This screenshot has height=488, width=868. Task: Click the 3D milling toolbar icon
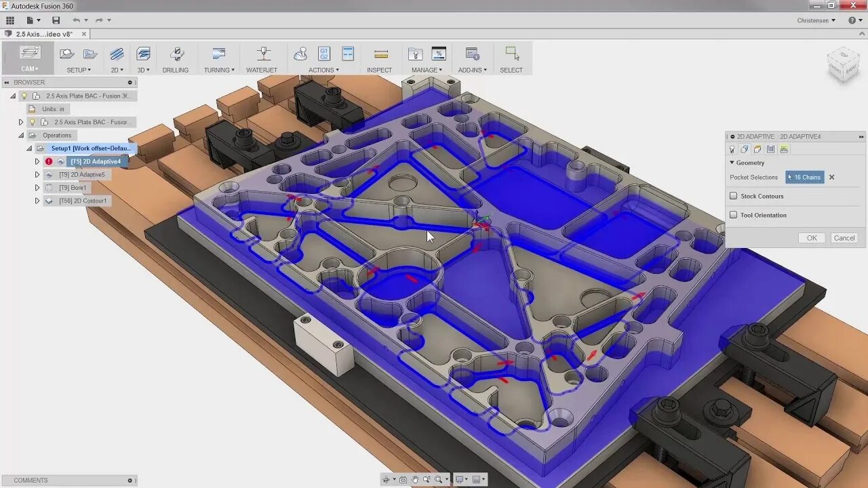click(x=143, y=54)
